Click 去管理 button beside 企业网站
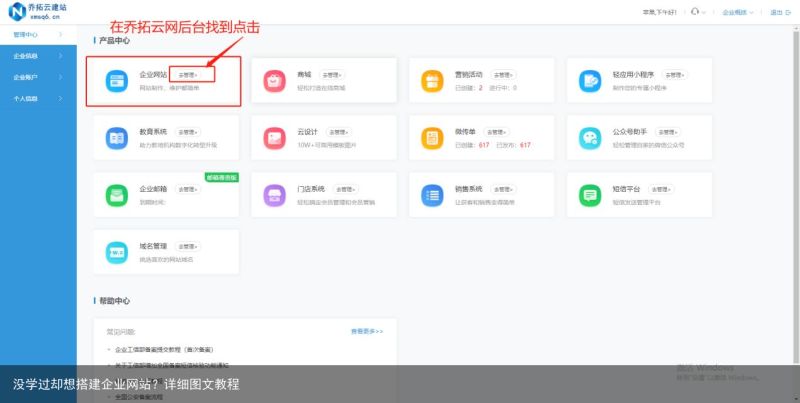This screenshot has height=403, width=800. [x=187, y=75]
